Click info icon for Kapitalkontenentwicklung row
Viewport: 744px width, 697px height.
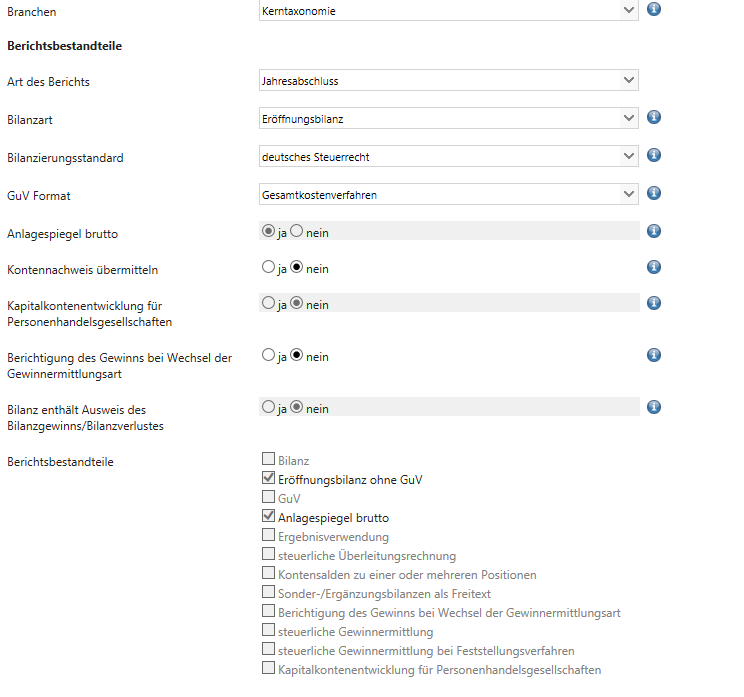click(x=655, y=303)
